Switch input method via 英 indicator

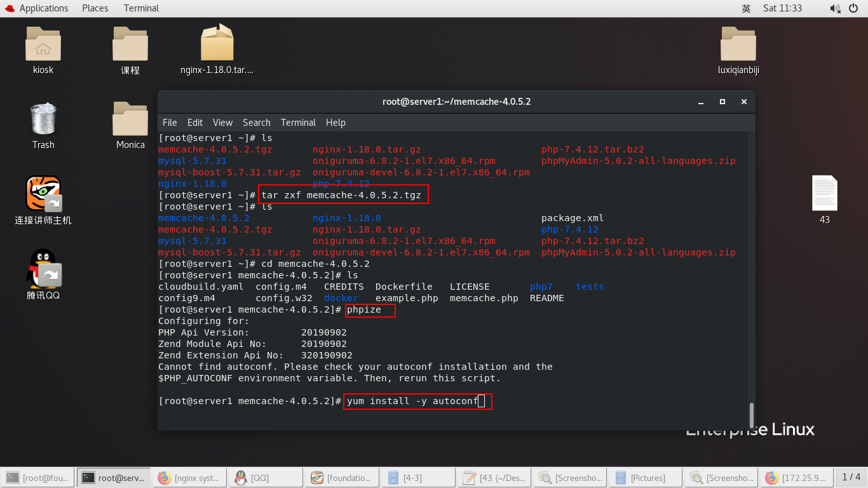pos(746,8)
